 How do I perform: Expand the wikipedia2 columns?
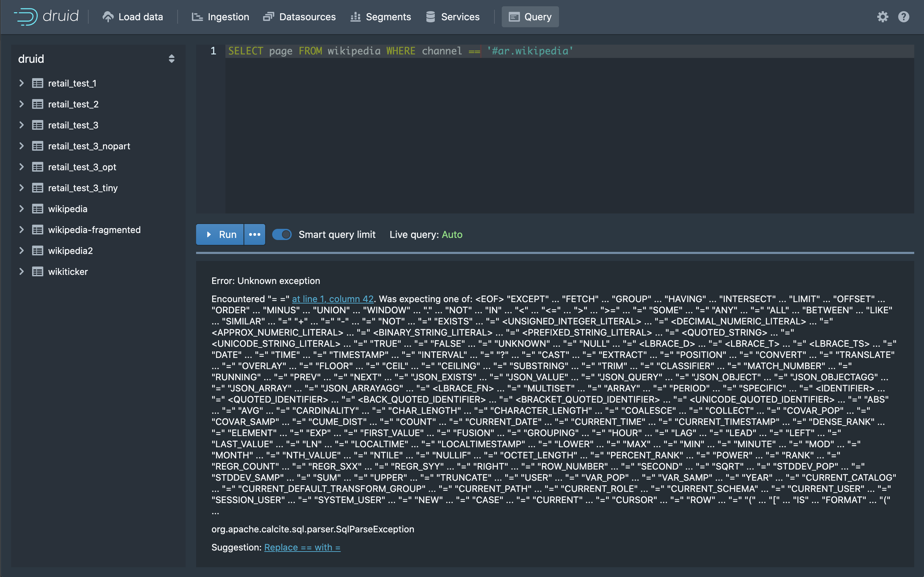tap(21, 251)
